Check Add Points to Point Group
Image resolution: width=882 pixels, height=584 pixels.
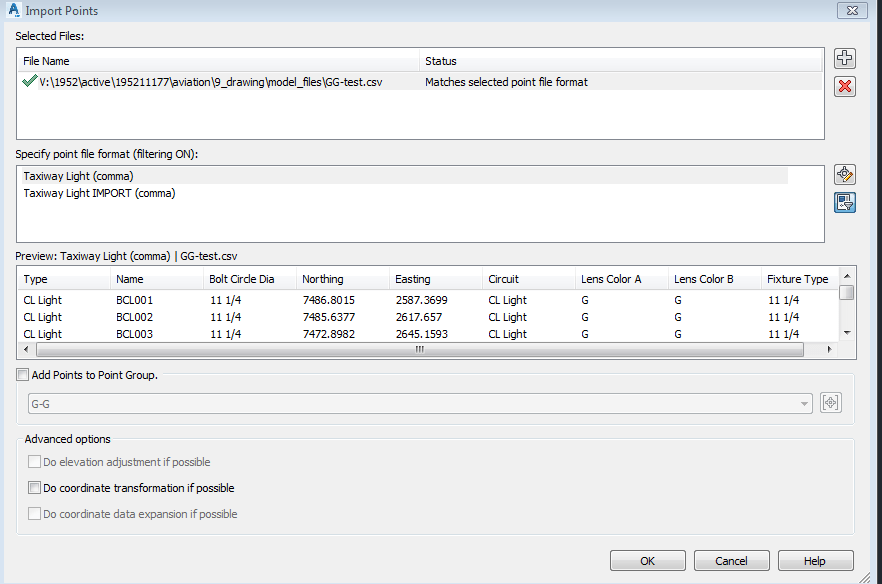click(x=22, y=374)
